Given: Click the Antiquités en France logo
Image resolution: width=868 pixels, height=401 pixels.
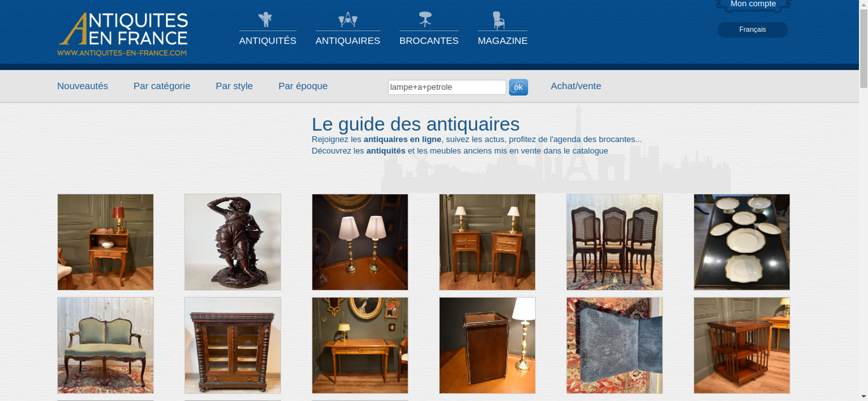Looking at the screenshot, I should (x=123, y=34).
